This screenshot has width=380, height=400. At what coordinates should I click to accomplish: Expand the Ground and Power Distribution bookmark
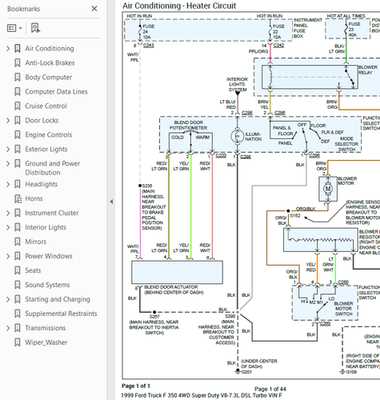8,164
